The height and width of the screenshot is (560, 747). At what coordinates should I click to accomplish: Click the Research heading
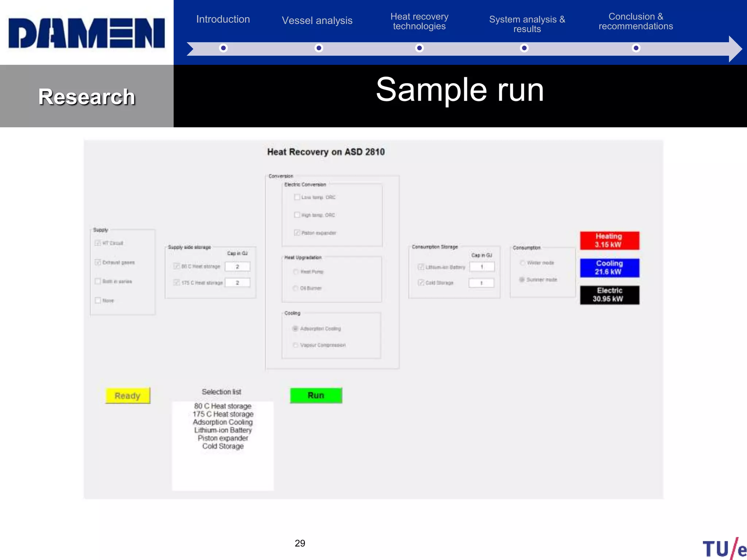pos(87,97)
